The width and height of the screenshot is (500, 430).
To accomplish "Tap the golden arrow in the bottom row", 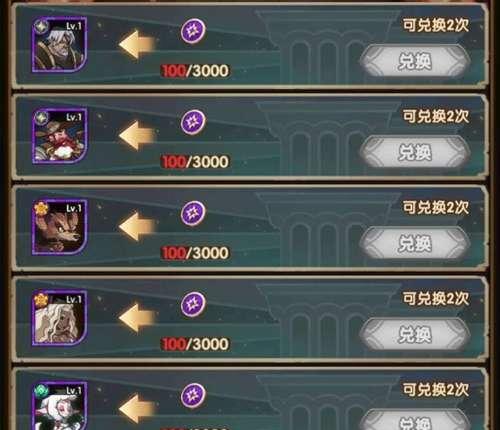I will coord(137,409).
